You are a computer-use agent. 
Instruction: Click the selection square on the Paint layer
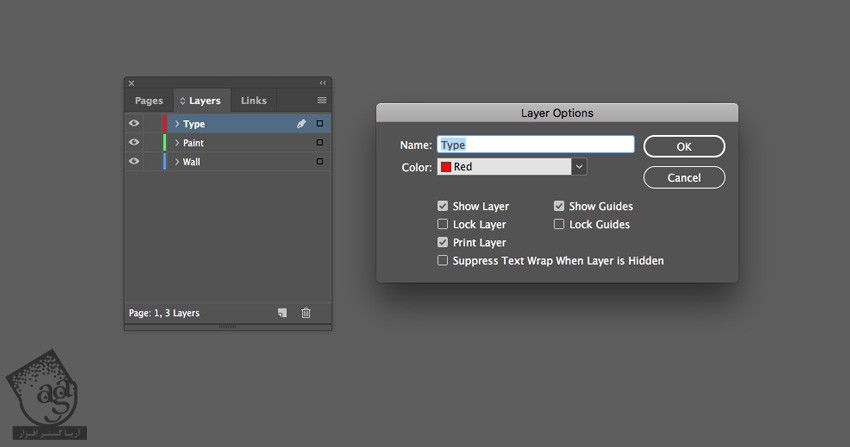pyautogui.click(x=320, y=143)
